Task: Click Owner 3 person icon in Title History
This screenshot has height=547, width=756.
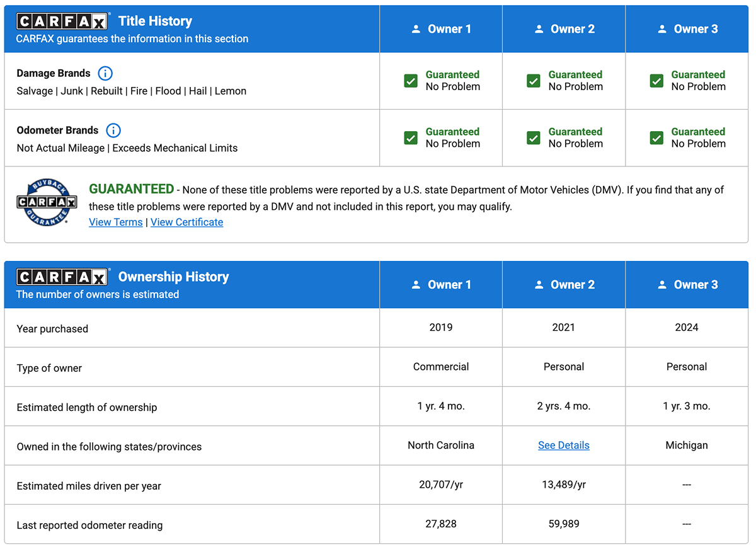Action: (x=661, y=29)
